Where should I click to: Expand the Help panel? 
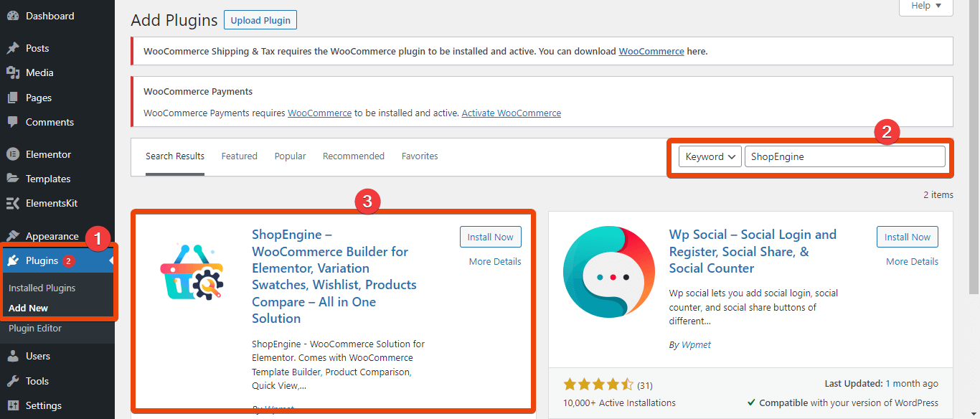point(926,6)
